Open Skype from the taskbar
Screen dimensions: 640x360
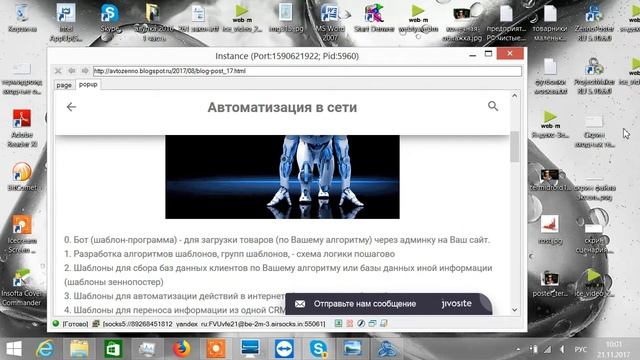[x=318, y=349]
